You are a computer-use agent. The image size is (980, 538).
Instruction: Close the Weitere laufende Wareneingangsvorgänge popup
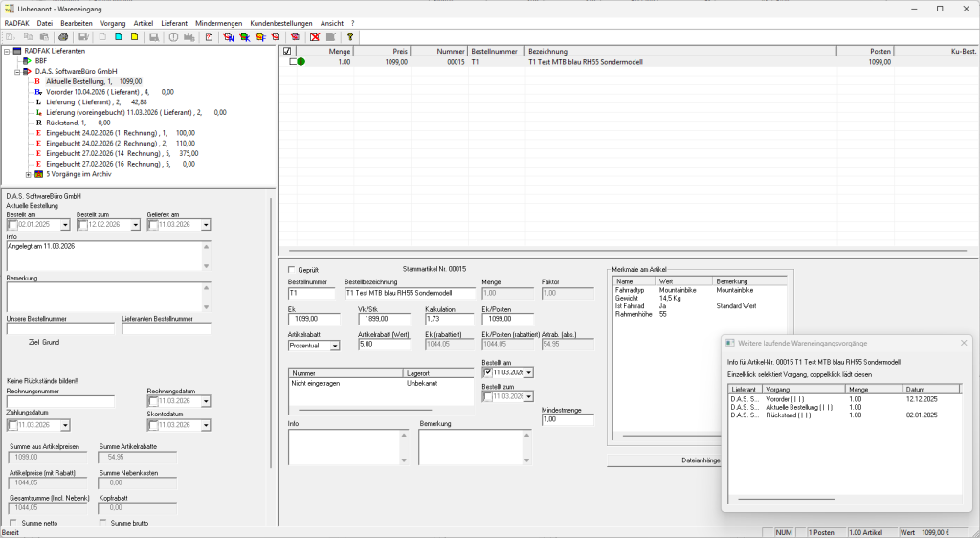coord(963,343)
